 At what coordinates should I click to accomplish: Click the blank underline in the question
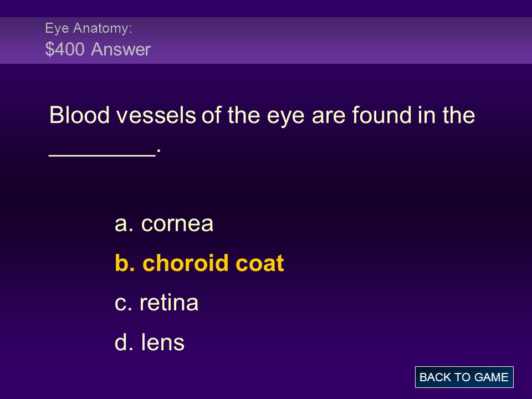[x=103, y=156]
